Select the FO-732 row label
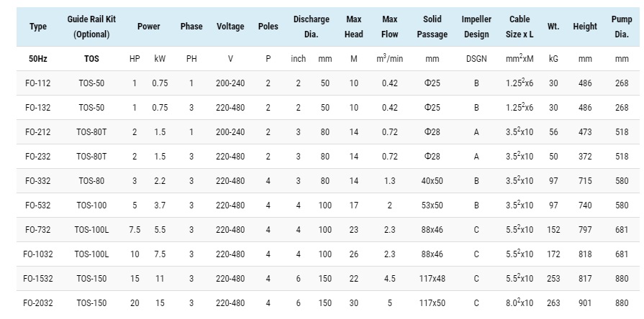The width and height of the screenshot is (644, 319). [x=37, y=230]
